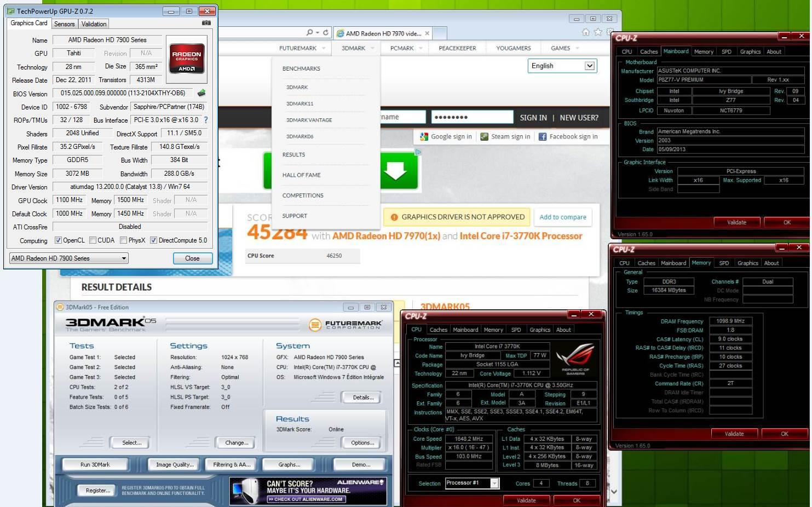Viewport: 812px width, 507px height.
Task: Click the Bus Interface question mark icon
Action: tap(206, 120)
